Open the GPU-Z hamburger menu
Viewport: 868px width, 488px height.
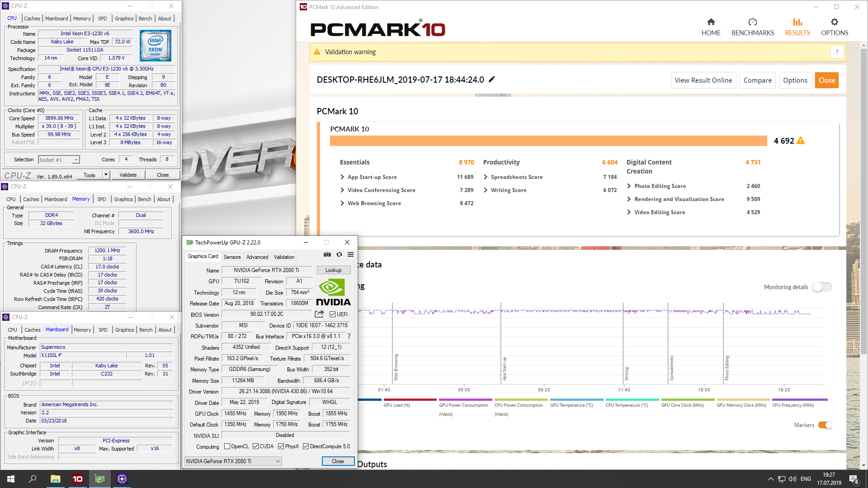350,255
